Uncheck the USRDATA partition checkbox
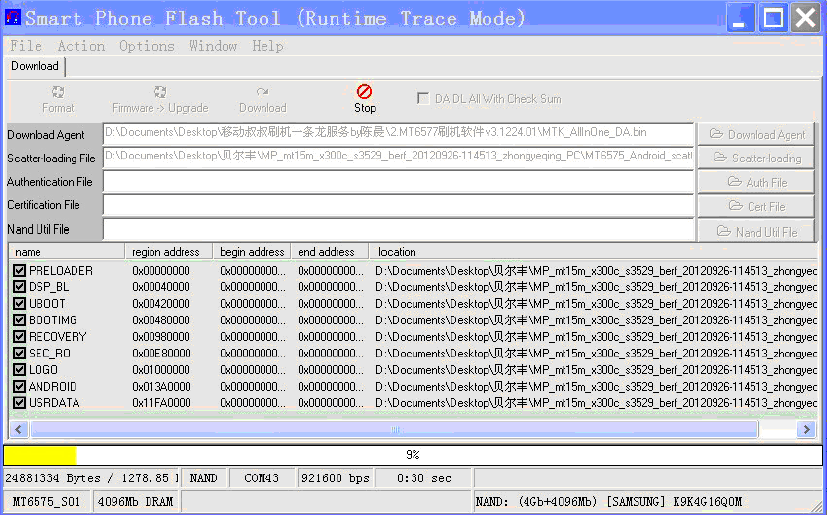827x515 pixels. click(20, 403)
